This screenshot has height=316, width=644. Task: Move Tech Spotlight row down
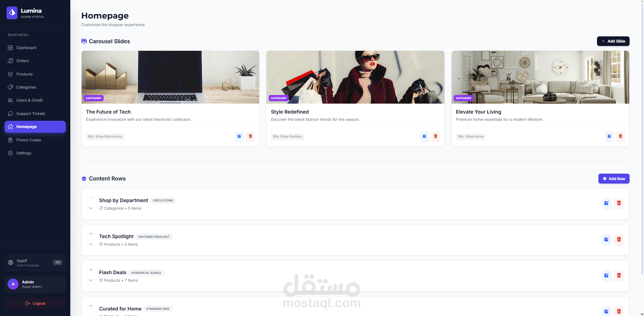[91, 244]
